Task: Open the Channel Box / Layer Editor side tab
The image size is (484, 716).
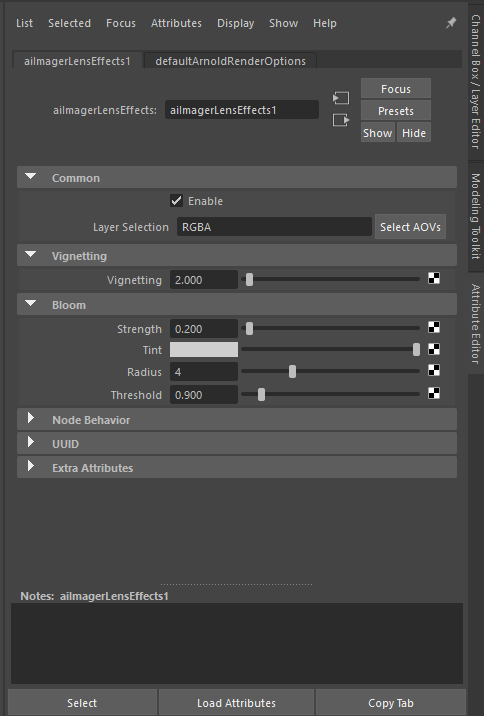Action: (x=476, y=81)
